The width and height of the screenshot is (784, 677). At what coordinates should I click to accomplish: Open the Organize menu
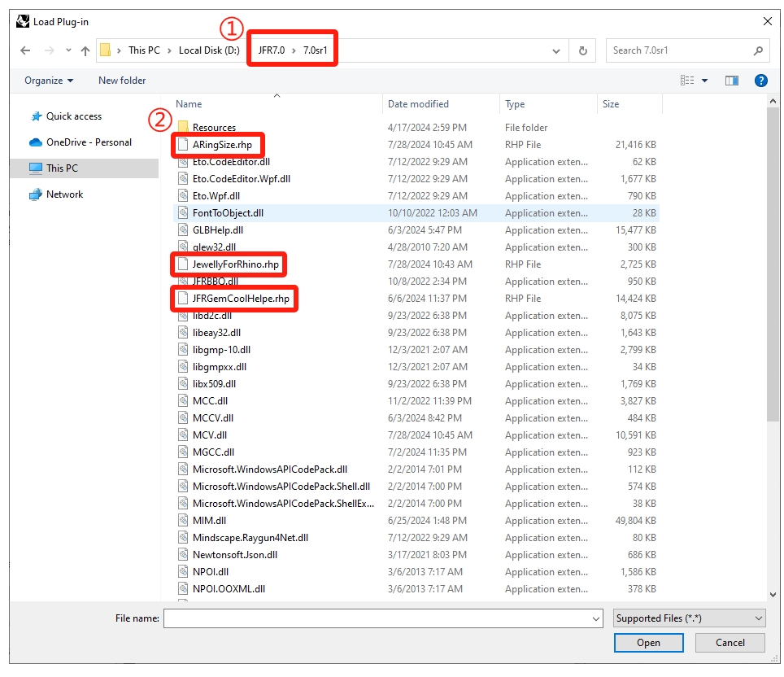[x=49, y=81]
